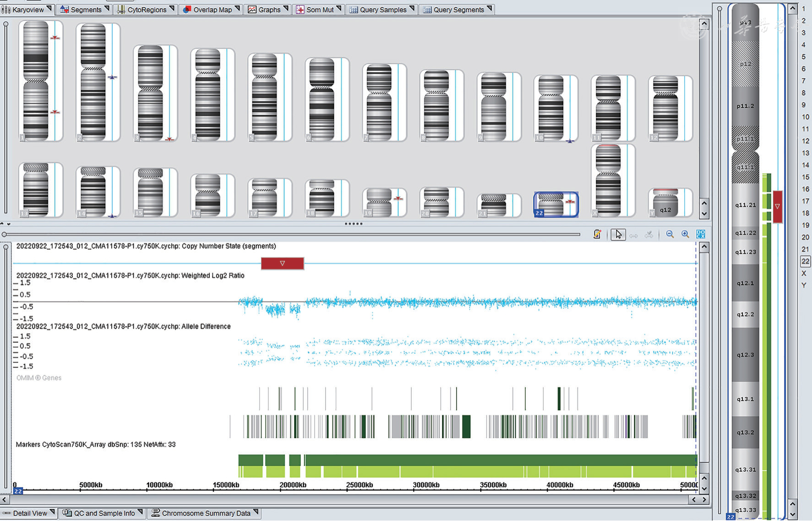Click the red copy number loss segment
The image size is (812, 521).
click(x=282, y=263)
